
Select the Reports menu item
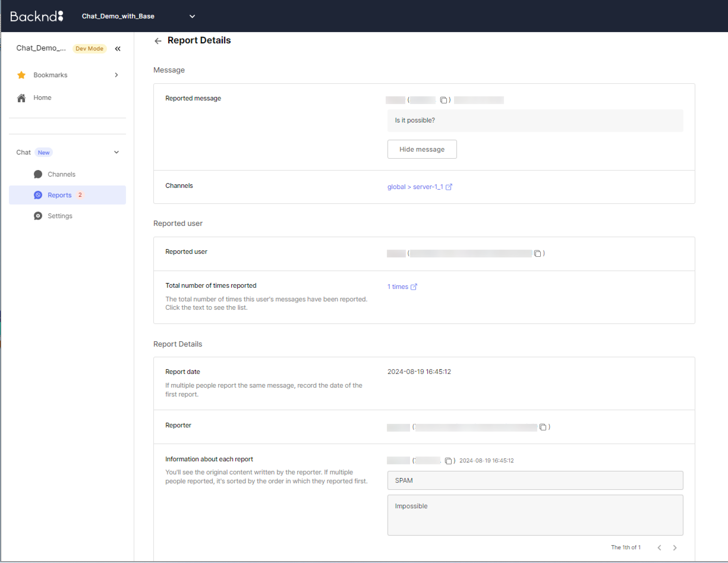pyautogui.click(x=67, y=195)
